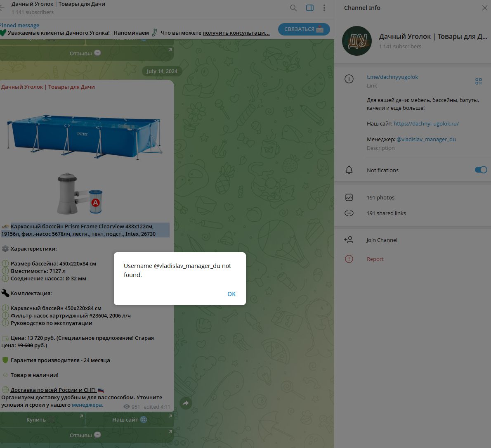Click the Соединение насоса: Ø 32 мм line
491x448 pixels.
pyautogui.click(x=48, y=279)
